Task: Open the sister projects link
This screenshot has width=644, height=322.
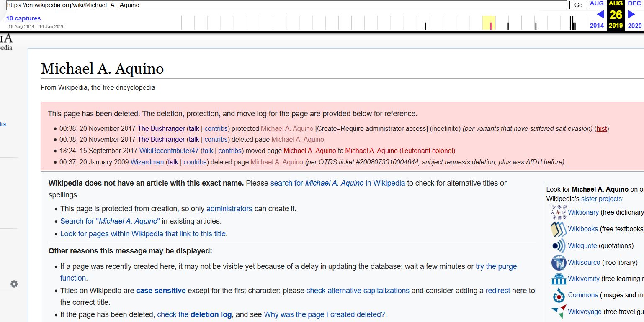Action: [602, 199]
